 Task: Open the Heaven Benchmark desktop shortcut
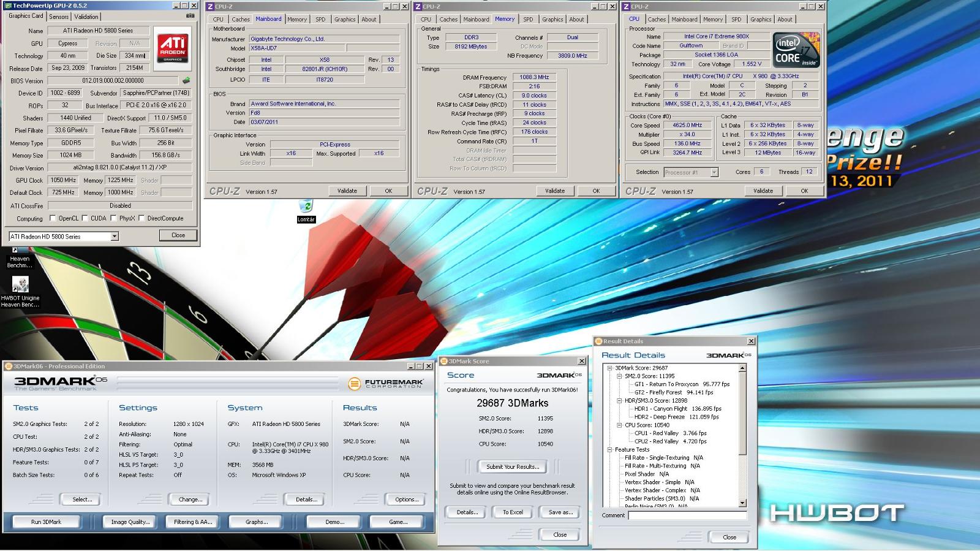(x=19, y=257)
